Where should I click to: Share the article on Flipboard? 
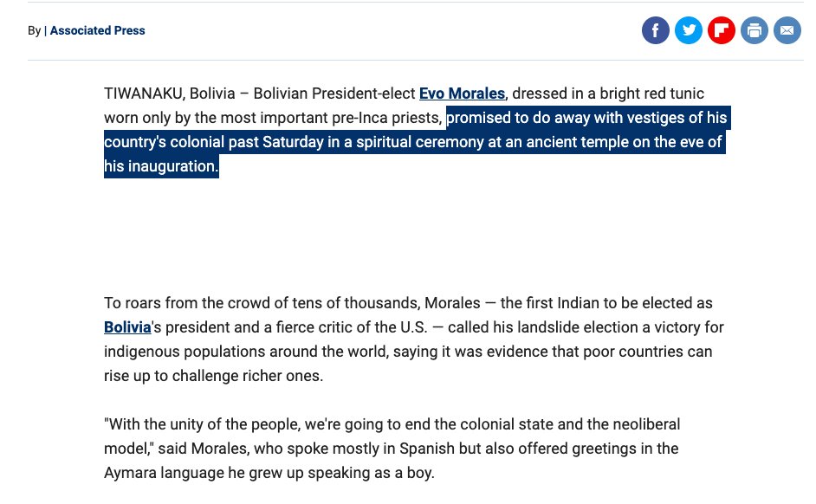(x=722, y=31)
